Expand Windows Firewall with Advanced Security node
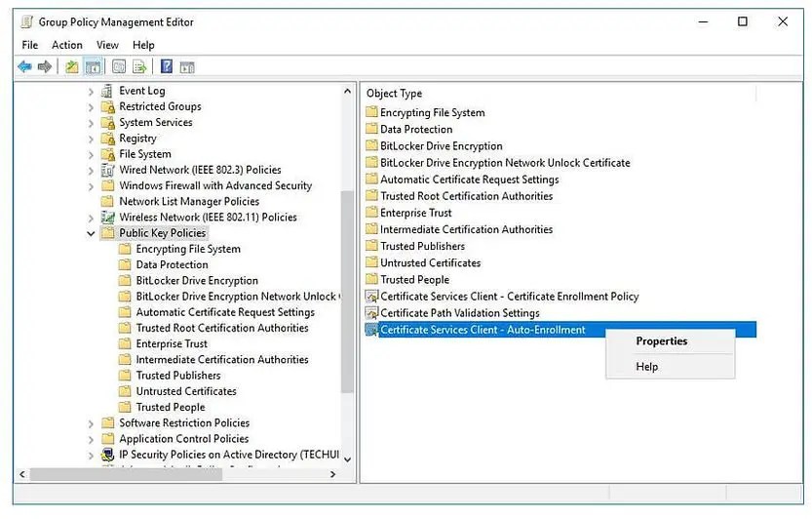Image resolution: width=812 pixels, height=519 pixels. point(91,186)
